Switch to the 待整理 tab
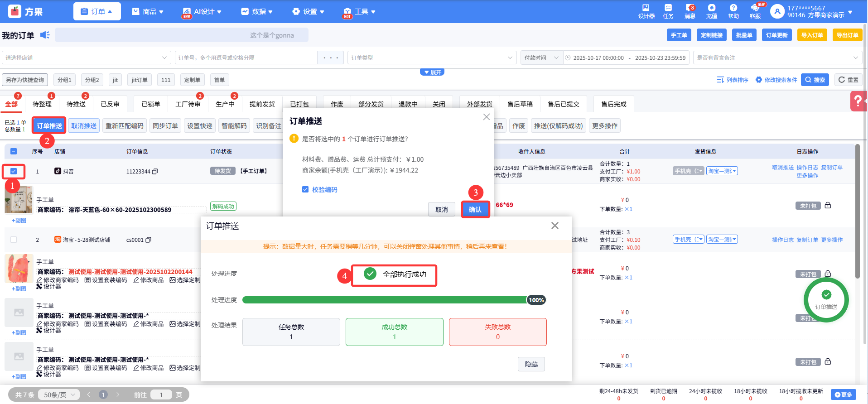868x404 pixels. click(x=42, y=104)
